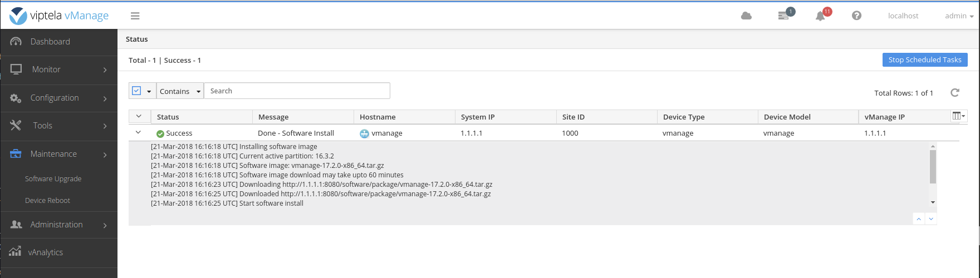Screen dimensions: 980x278
Task: Refresh the status table
Action: [x=954, y=93]
